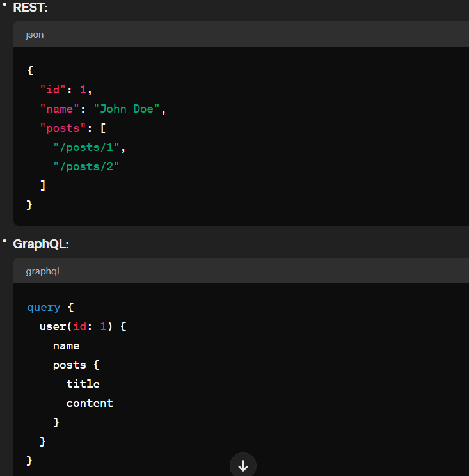The image size is (469, 476).
Task: Click the 'user(id: 1)' line
Action: point(83,327)
